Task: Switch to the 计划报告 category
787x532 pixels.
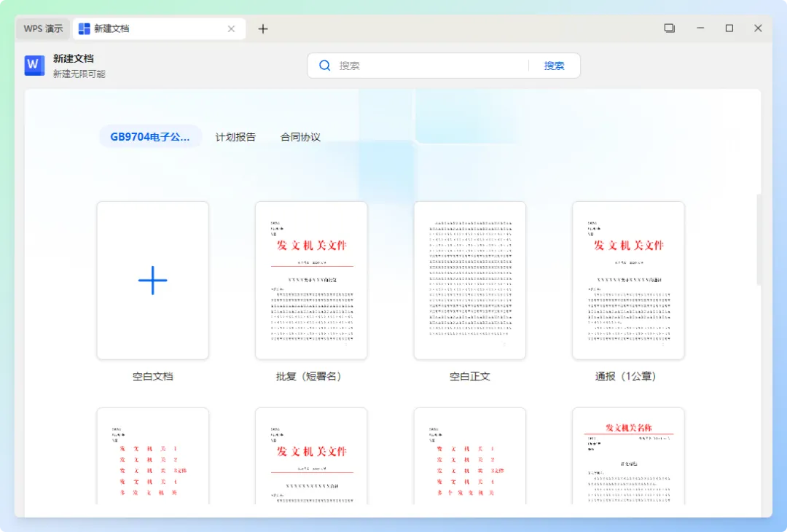Action: [235, 136]
